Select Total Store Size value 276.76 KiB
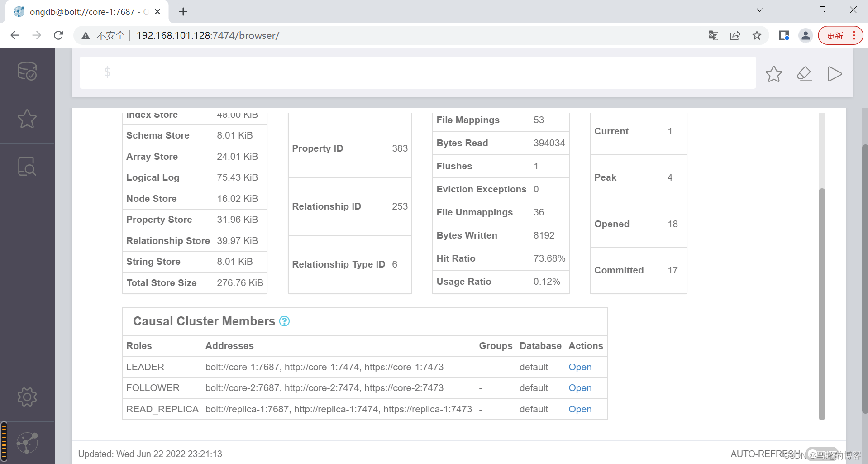 coord(240,283)
